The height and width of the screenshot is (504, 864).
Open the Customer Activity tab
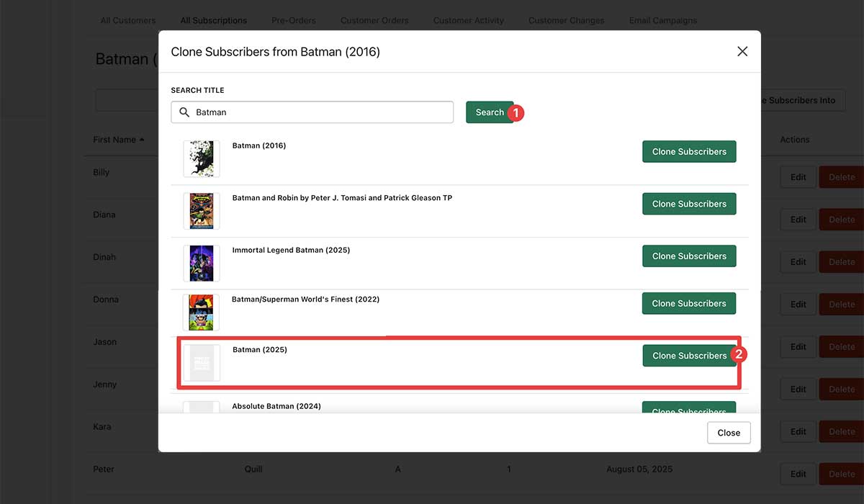(x=468, y=21)
